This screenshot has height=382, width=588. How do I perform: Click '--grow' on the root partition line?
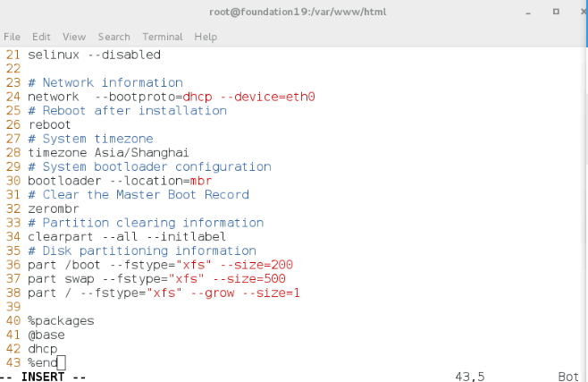213,293
